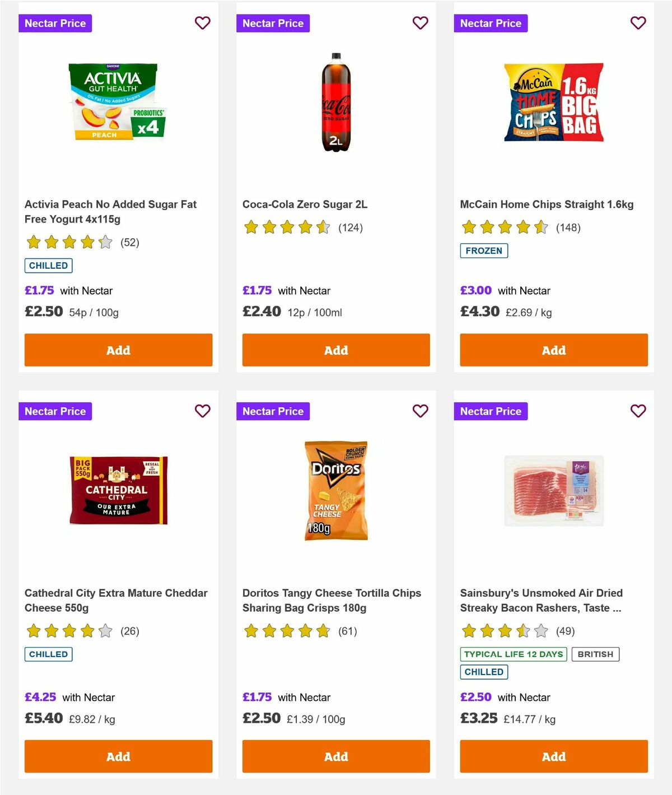Click the BRITISH tag on bacon rashers
Screen dimensions: 672x795
tap(595, 654)
